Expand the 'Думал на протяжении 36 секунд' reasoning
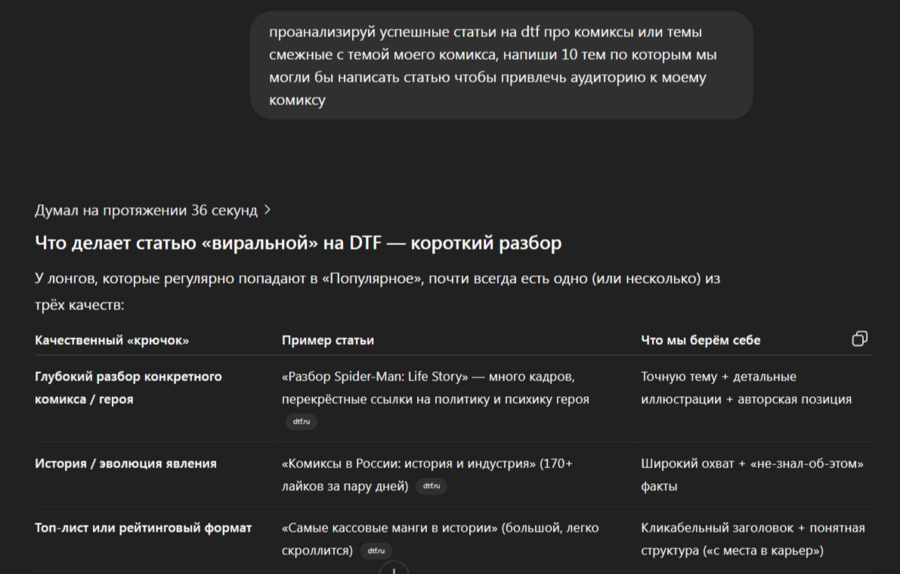The width and height of the screenshot is (900, 574). 154,210
